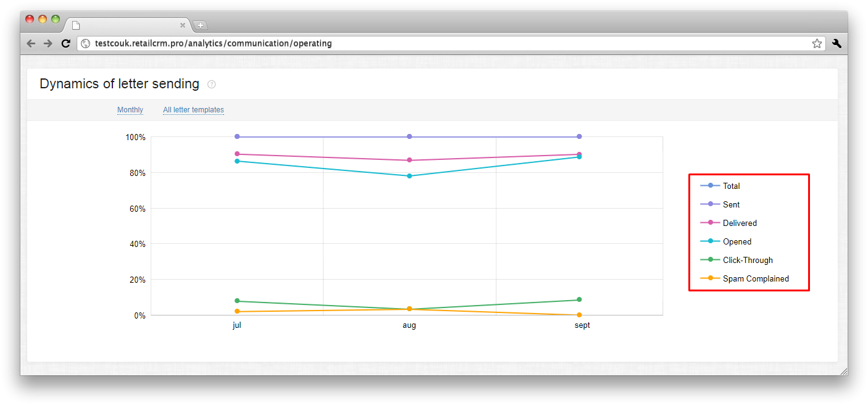This screenshot has height=405, width=868.
Task: Toggle the Opened series in legend
Action: [726, 241]
